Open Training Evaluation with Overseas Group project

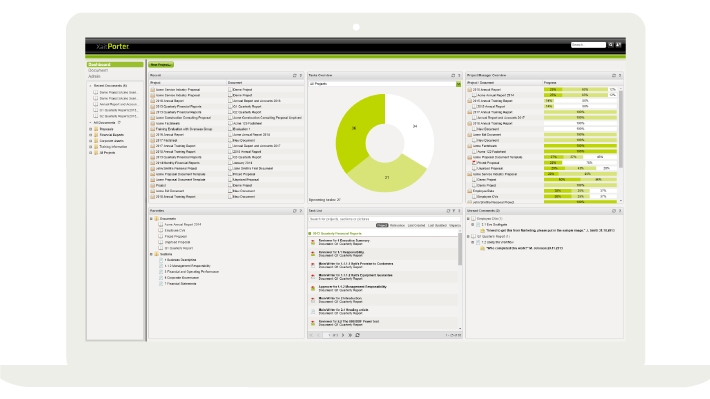pyautogui.click(x=184, y=129)
